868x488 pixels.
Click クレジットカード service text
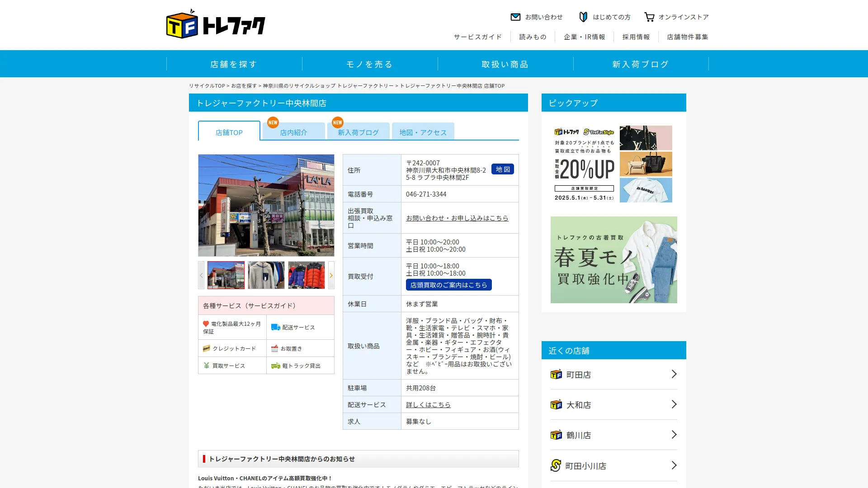pos(234,348)
